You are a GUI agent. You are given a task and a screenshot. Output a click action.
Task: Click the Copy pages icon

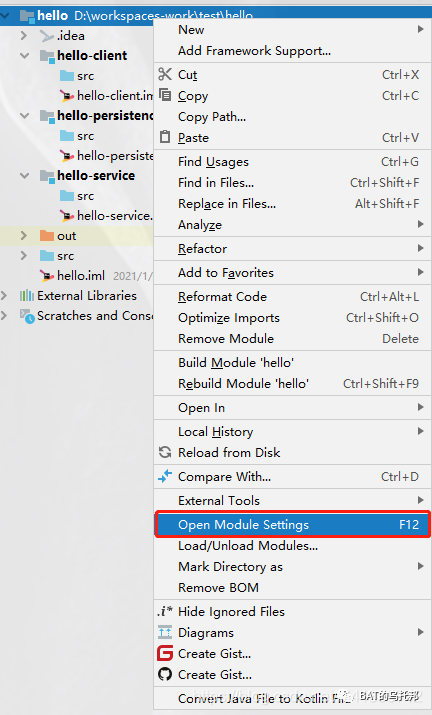(x=165, y=95)
